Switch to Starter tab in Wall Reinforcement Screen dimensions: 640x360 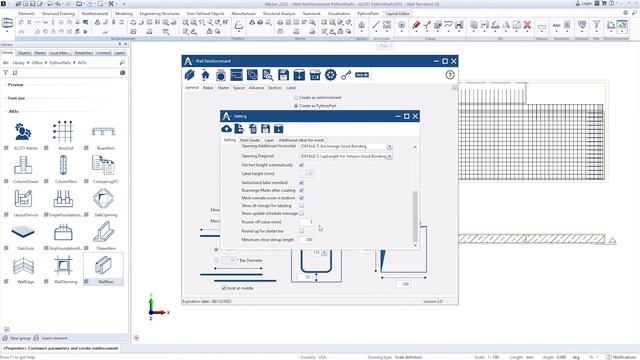[223, 88]
